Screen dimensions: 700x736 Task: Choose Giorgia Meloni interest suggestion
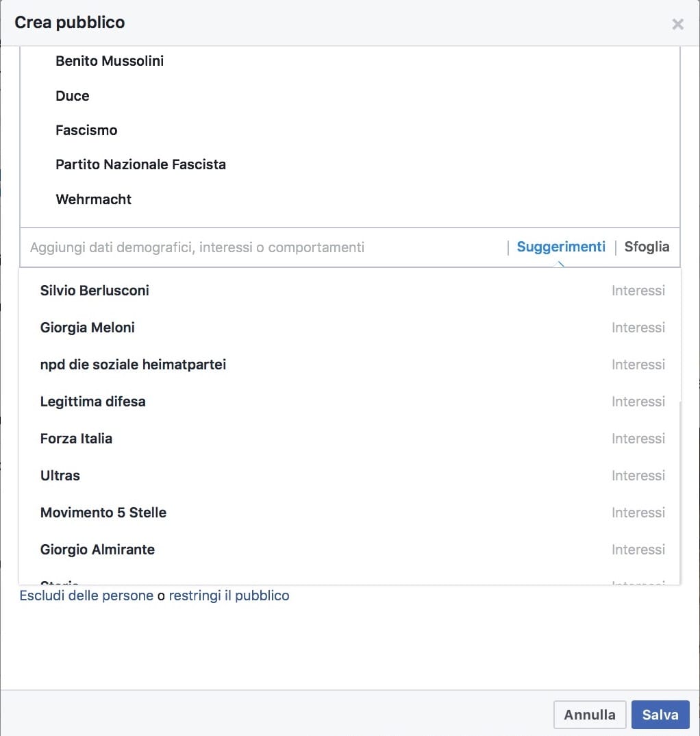[88, 328]
